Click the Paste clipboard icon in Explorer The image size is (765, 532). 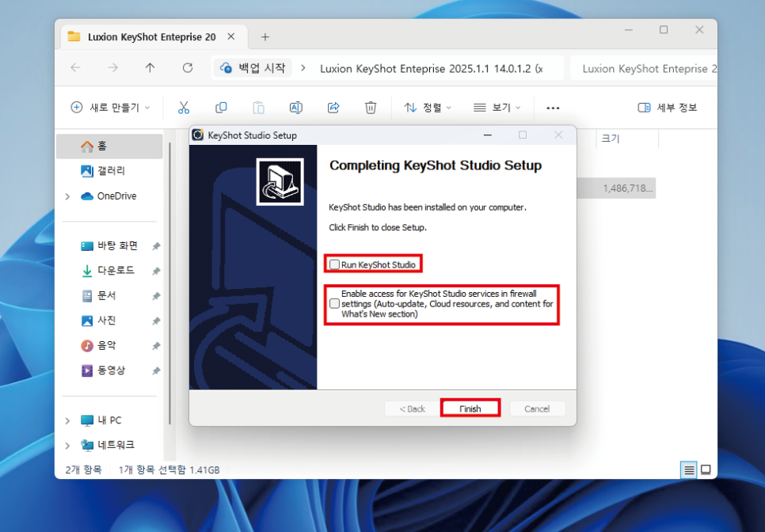[259, 108]
